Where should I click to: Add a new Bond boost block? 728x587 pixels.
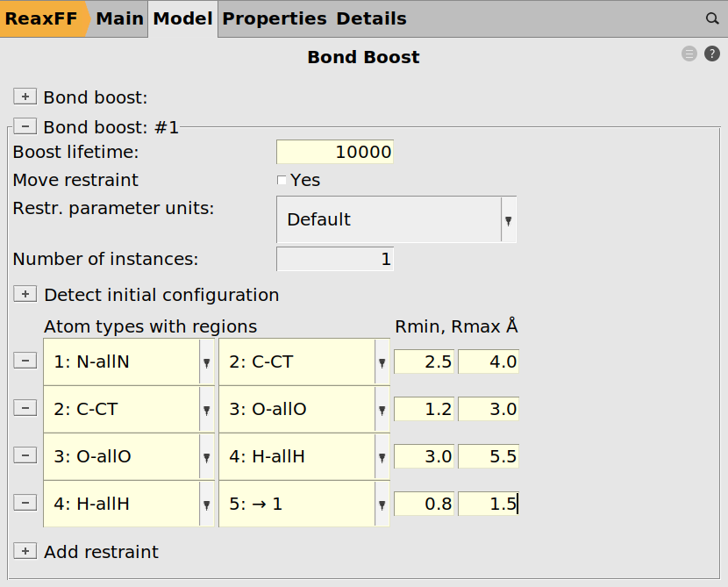point(25,97)
